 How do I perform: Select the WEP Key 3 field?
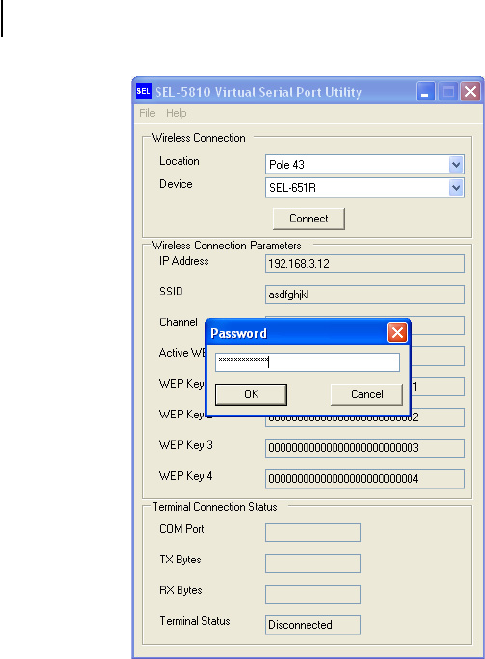(365, 448)
